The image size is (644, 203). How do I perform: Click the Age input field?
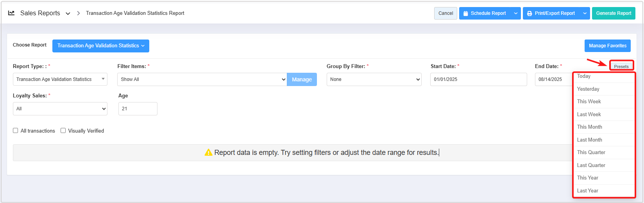tap(138, 109)
